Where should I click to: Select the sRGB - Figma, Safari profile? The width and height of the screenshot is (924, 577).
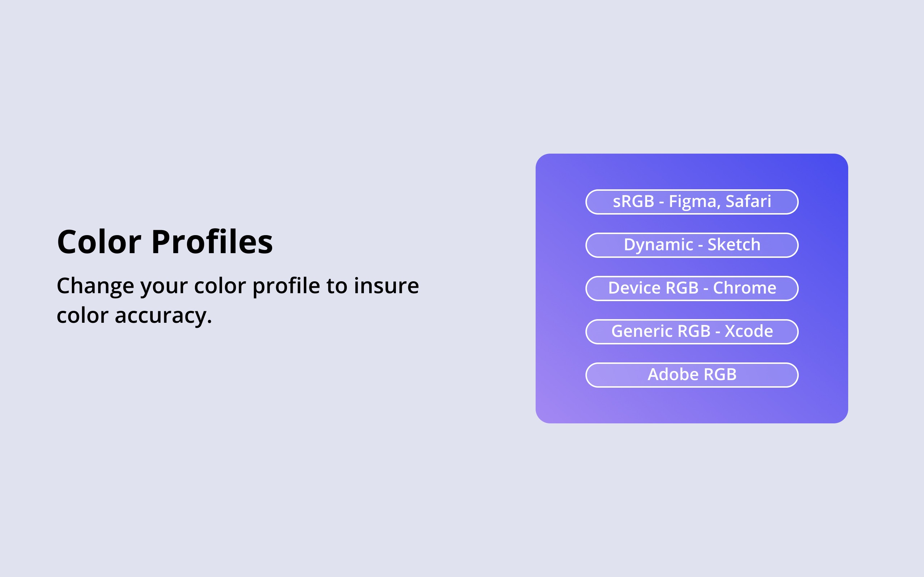pyautogui.click(x=692, y=202)
